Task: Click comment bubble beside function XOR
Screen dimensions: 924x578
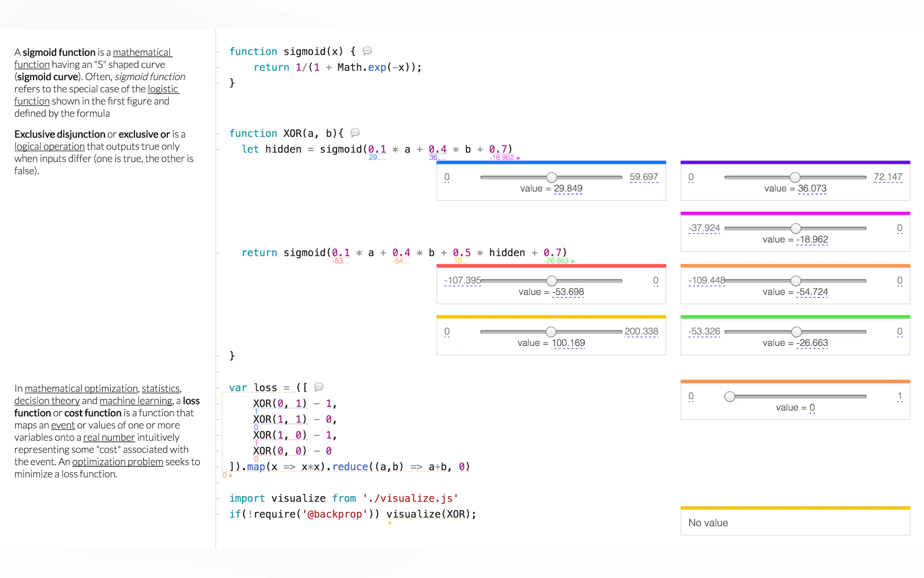Action: pos(355,132)
